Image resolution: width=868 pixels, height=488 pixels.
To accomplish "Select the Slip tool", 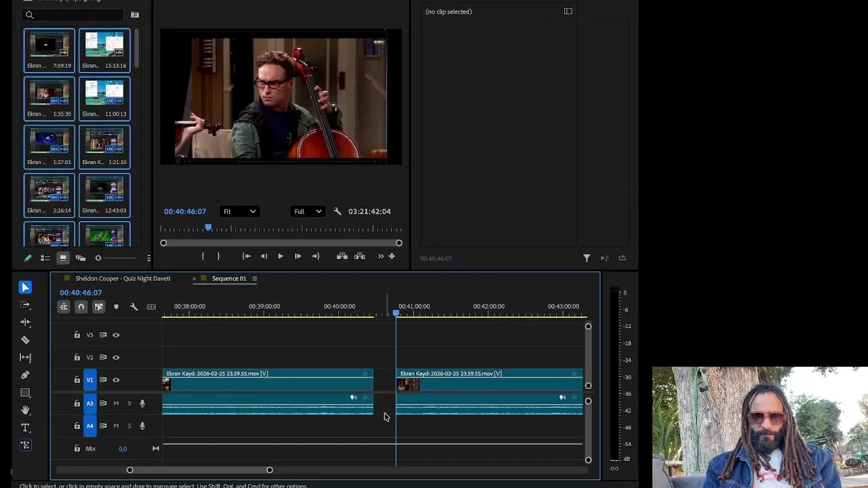I will pos(25,357).
